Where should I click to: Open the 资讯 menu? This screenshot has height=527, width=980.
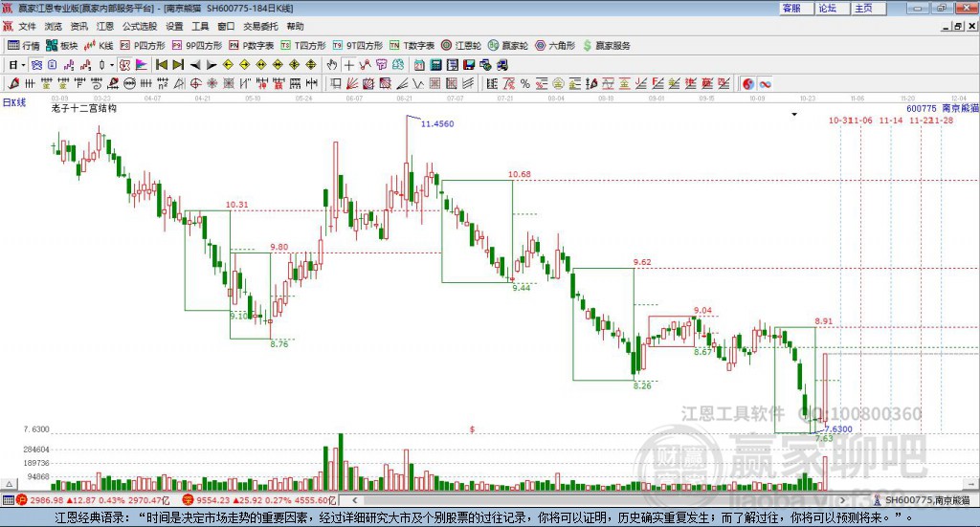[78, 26]
